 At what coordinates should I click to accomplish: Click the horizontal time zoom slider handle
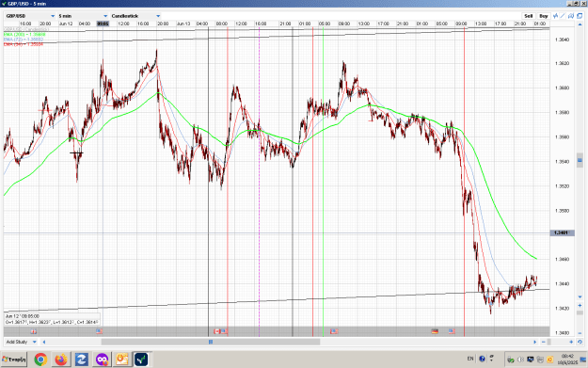[x=549, y=342]
